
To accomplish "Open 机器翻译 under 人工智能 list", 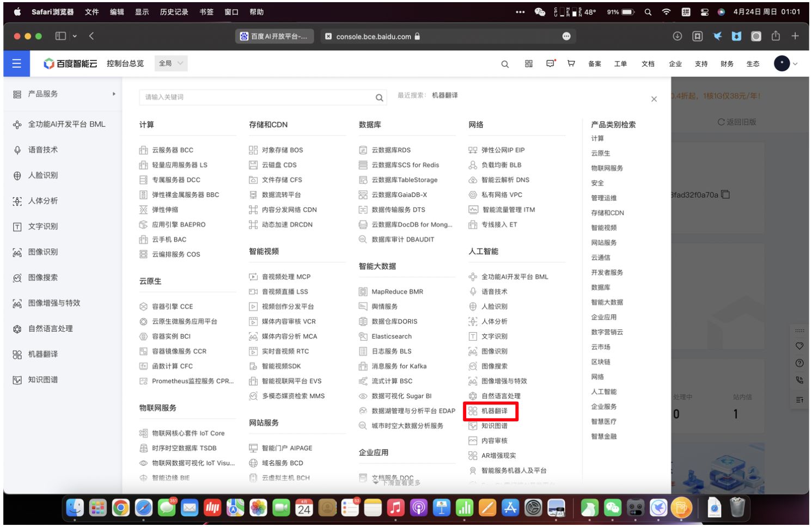I will pyautogui.click(x=494, y=411).
